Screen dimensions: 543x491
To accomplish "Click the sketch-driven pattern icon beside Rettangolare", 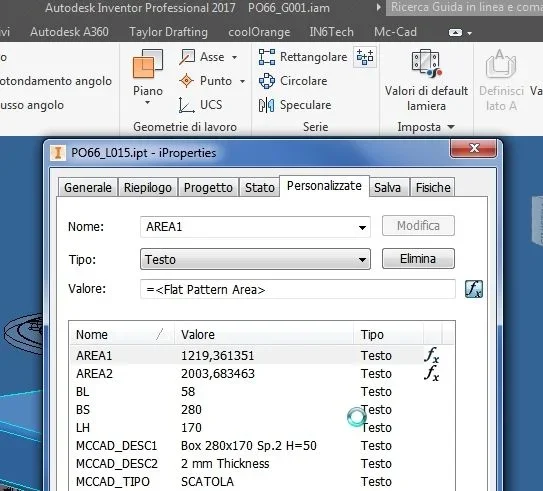I will [365, 57].
